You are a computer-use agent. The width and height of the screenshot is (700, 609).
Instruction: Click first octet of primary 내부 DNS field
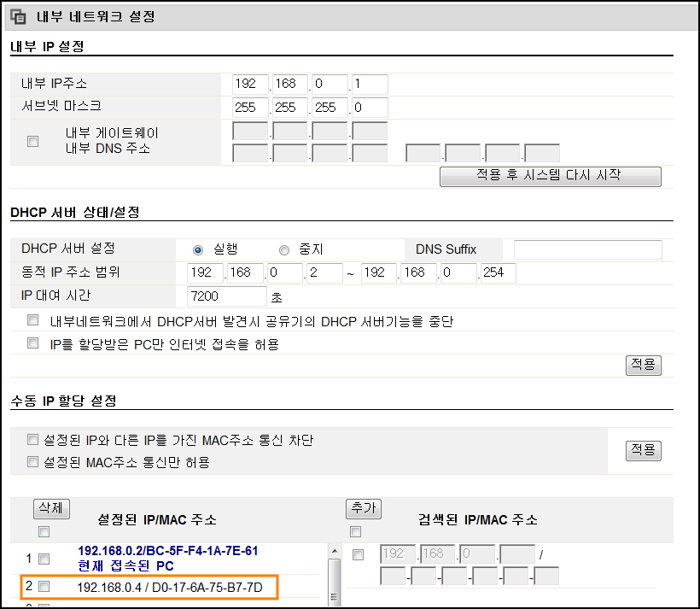click(x=250, y=153)
